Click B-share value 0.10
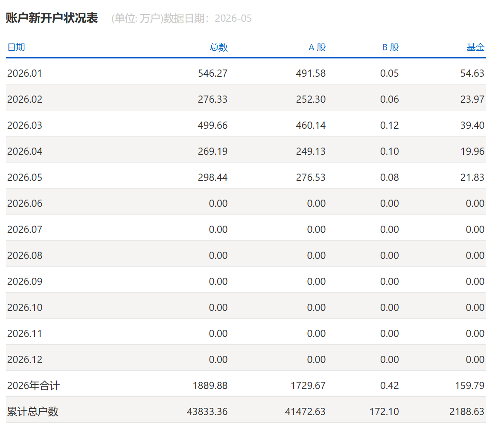The width and height of the screenshot is (504, 424). pos(389,151)
